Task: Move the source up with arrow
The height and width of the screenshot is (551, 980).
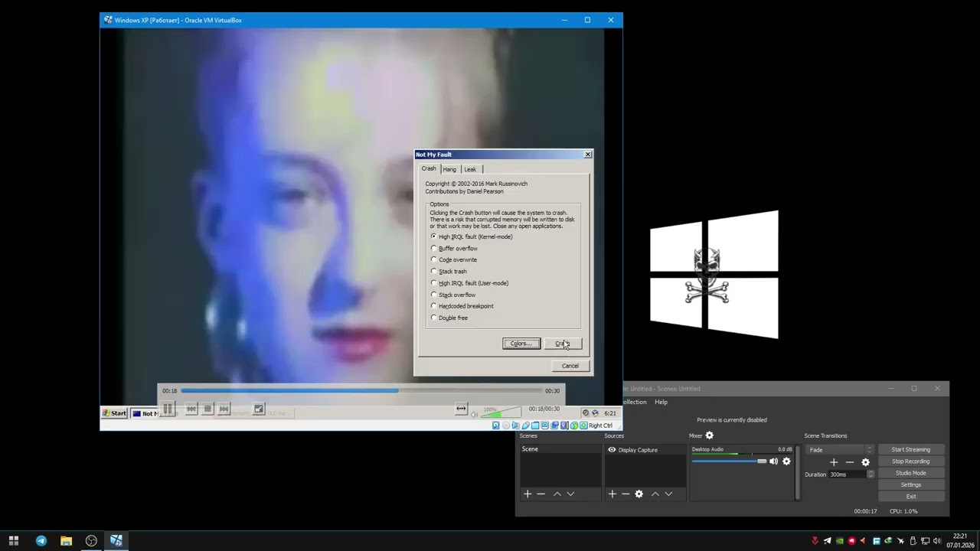Action: [x=655, y=494]
